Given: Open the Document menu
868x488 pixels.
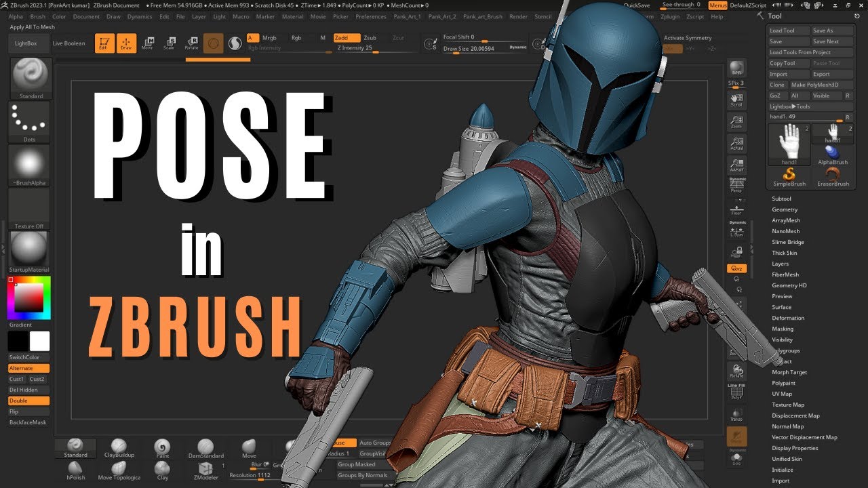Looking at the screenshot, I should pyautogui.click(x=86, y=16).
